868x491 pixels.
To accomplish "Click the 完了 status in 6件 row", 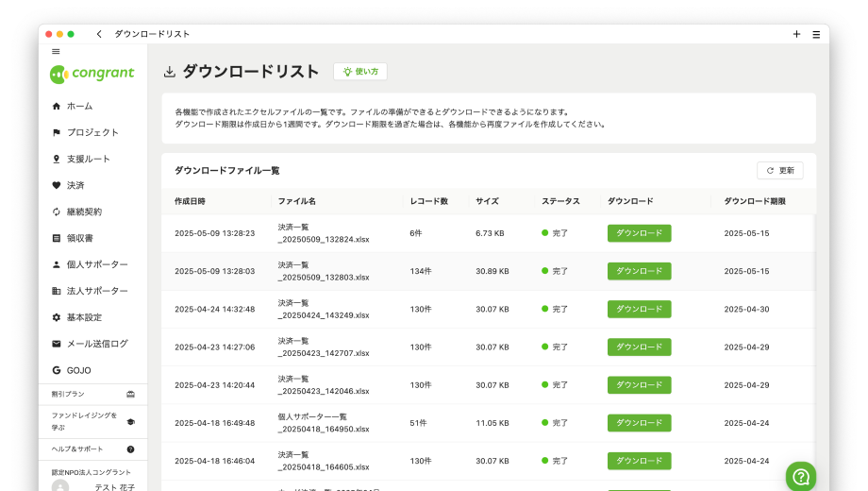I will click(555, 233).
